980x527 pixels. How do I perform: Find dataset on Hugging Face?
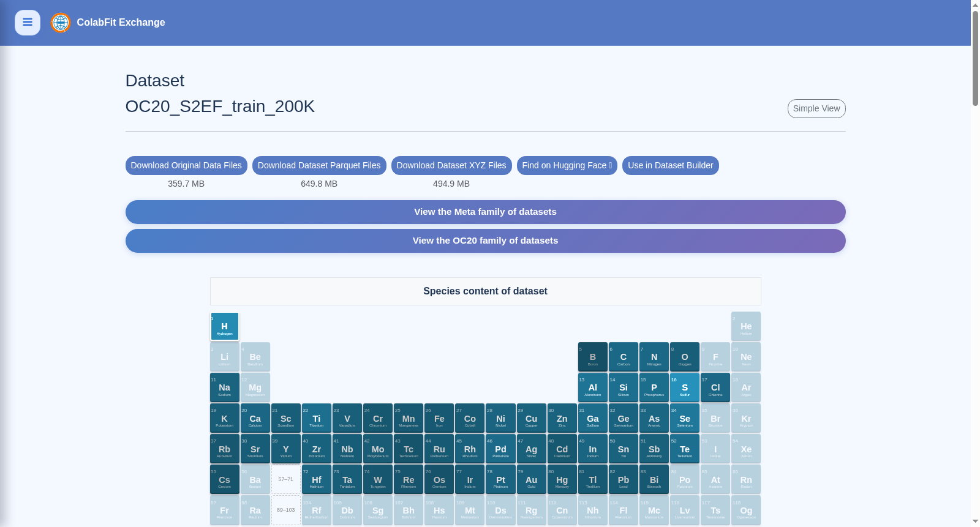pos(567,165)
